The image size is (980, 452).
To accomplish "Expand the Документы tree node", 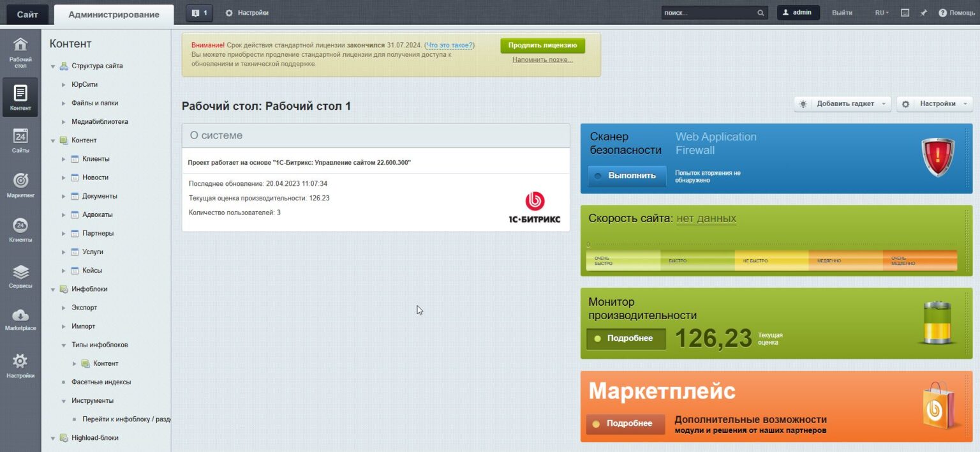I will 64,196.
